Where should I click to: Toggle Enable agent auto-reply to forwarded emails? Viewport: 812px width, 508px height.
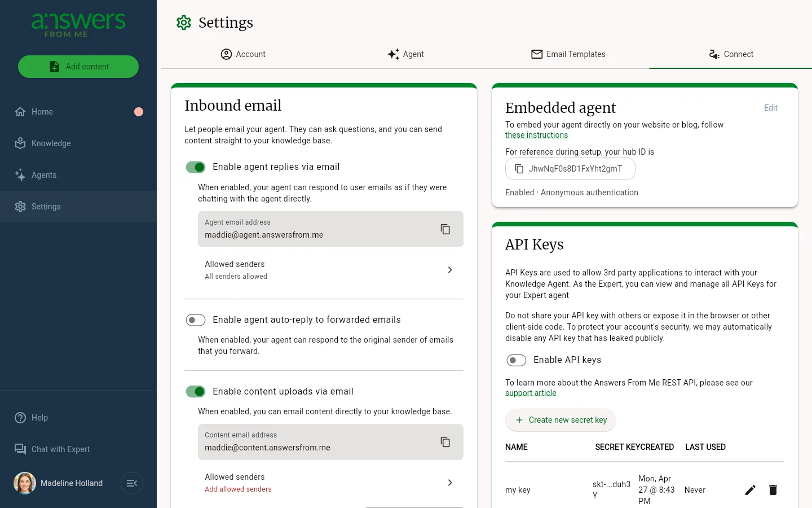[x=196, y=320]
